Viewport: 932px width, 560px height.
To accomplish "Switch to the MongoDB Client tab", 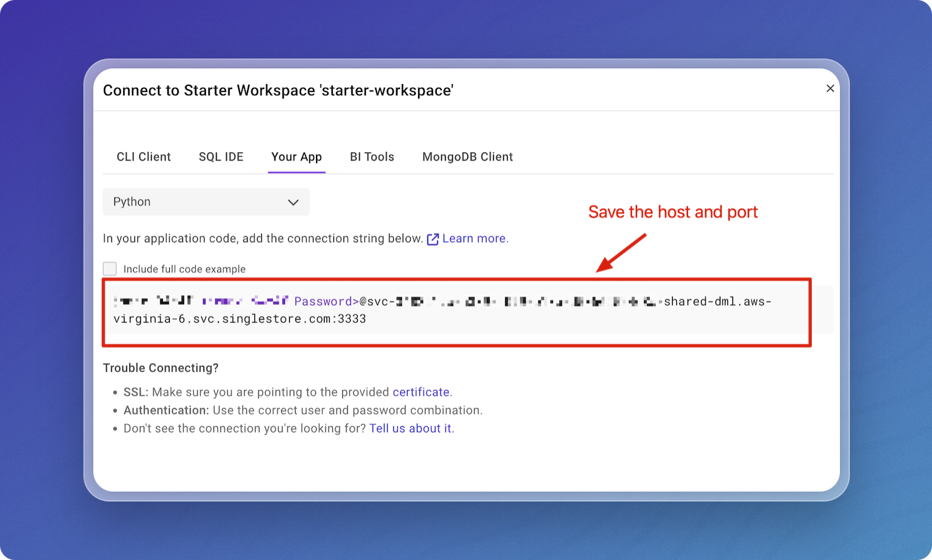I will click(x=467, y=157).
